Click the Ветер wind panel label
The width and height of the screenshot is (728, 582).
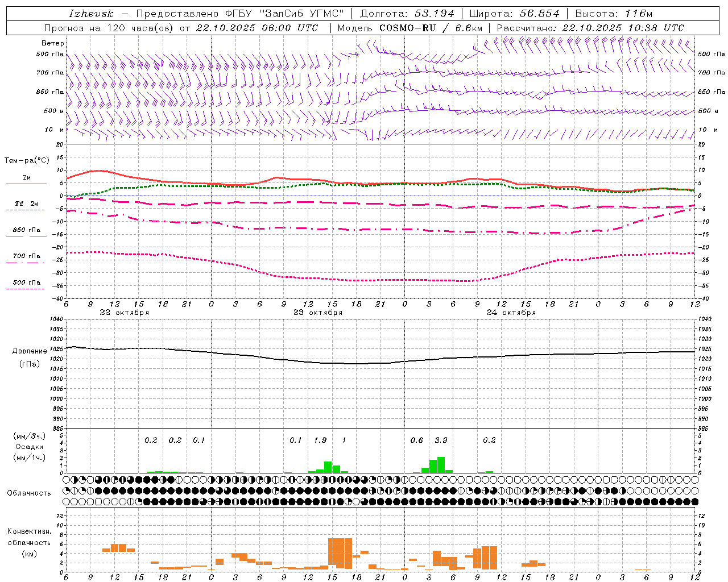[x=53, y=43]
